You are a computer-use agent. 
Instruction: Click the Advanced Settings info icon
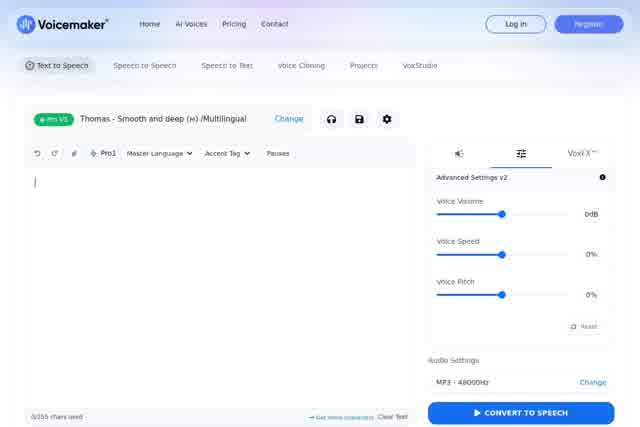[602, 177]
